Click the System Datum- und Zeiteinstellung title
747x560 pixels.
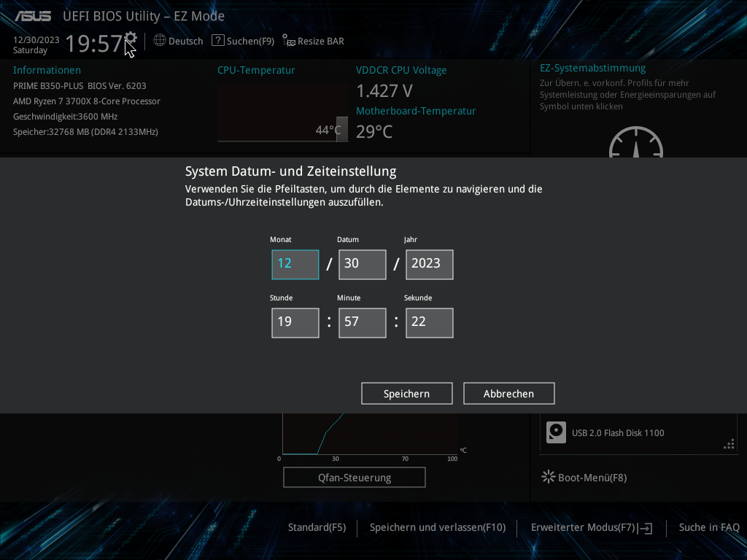(x=290, y=171)
